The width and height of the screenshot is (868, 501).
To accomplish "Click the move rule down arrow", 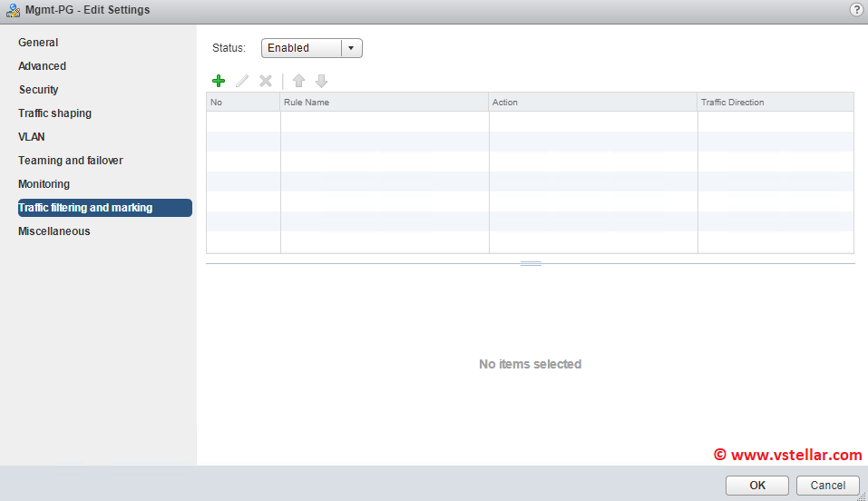I will pyautogui.click(x=321, y=81).
